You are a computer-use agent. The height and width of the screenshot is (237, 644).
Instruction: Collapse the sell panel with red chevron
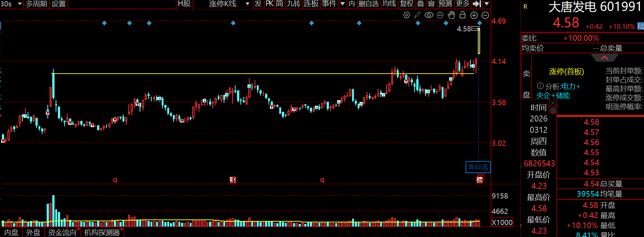pos(604,58)
